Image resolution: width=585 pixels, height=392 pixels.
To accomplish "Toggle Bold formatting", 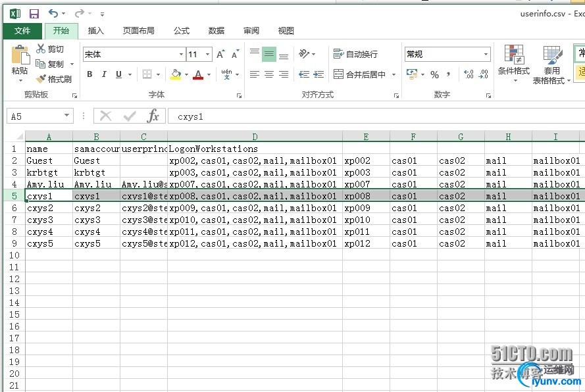I will pos(89,74).
